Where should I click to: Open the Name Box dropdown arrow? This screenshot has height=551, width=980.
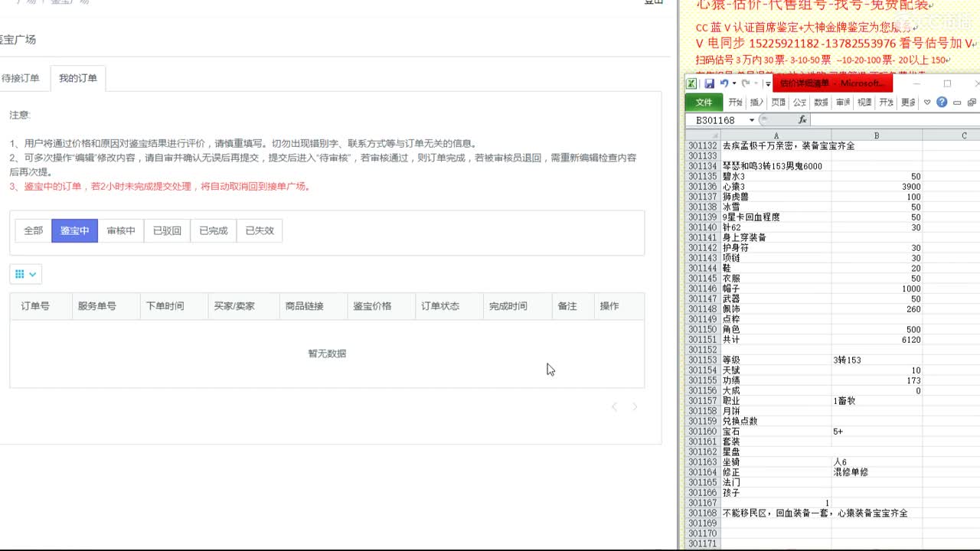tap(752, 120)
